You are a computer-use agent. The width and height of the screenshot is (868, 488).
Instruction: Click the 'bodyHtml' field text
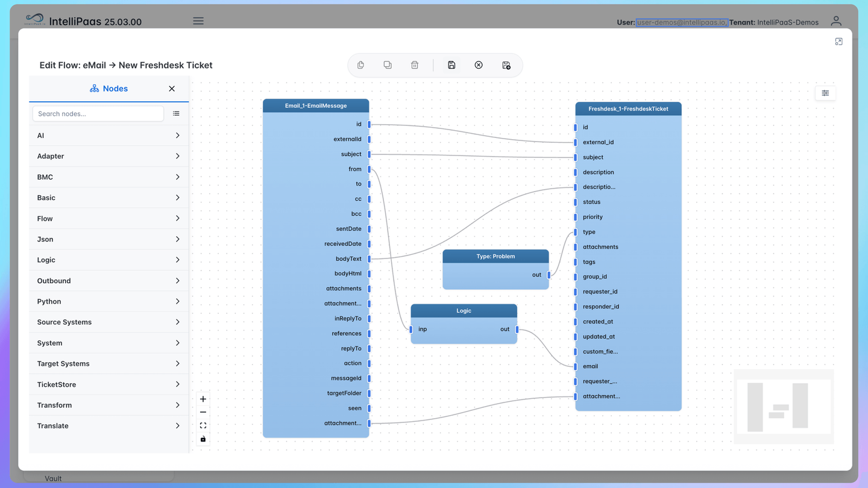[348, 274]
